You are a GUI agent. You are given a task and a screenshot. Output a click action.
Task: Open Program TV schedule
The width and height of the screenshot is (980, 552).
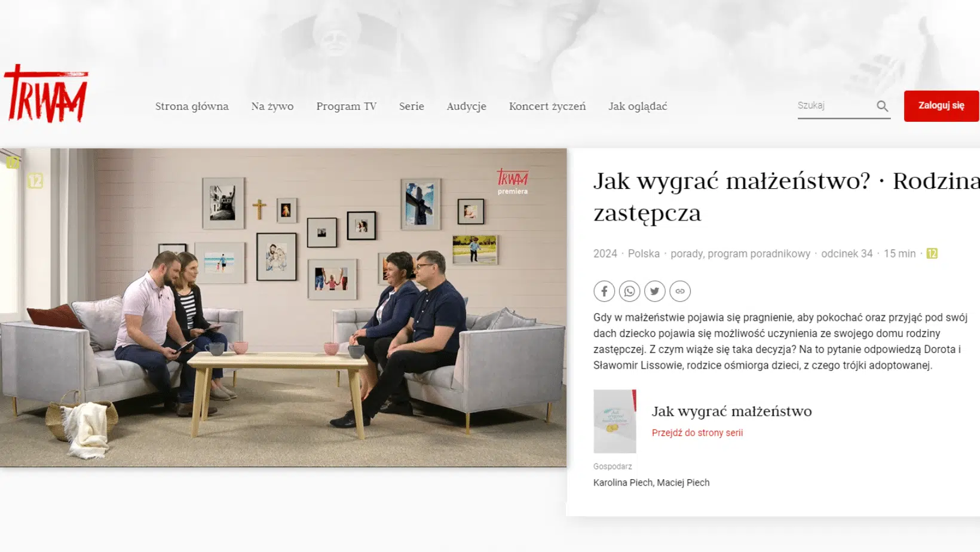(346, 106)
